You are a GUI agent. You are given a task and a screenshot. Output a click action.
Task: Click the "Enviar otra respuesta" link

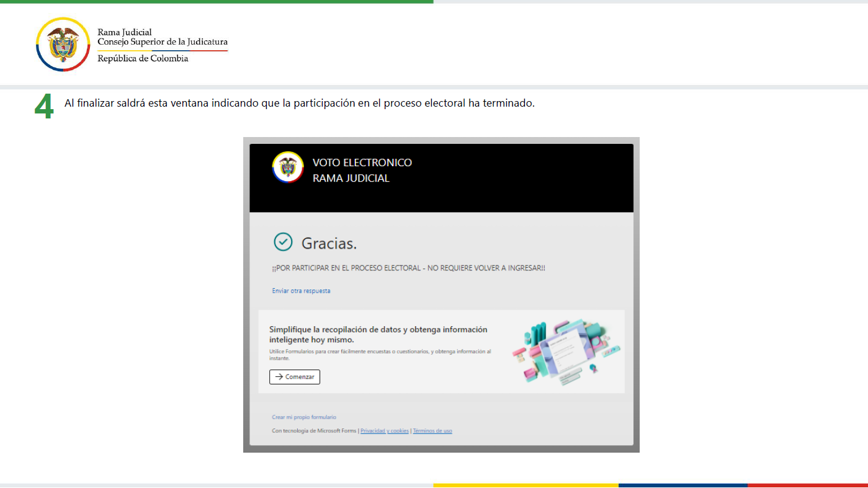point(301,291)
